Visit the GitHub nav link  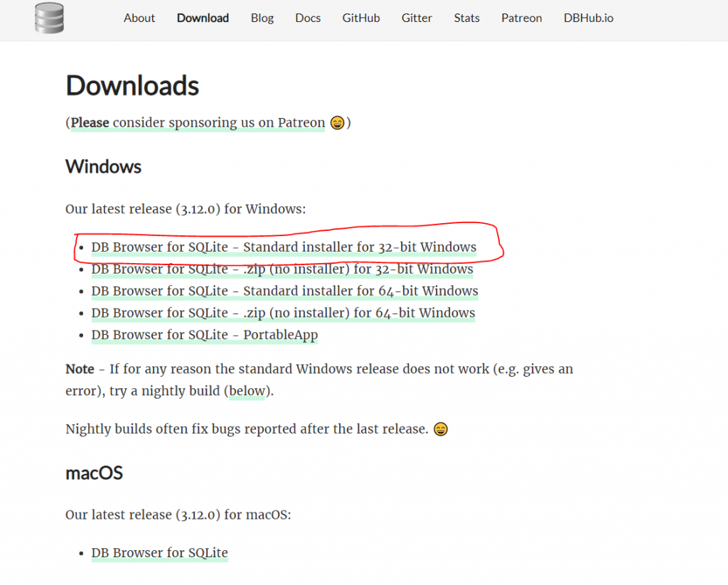[x=361, y=18]
